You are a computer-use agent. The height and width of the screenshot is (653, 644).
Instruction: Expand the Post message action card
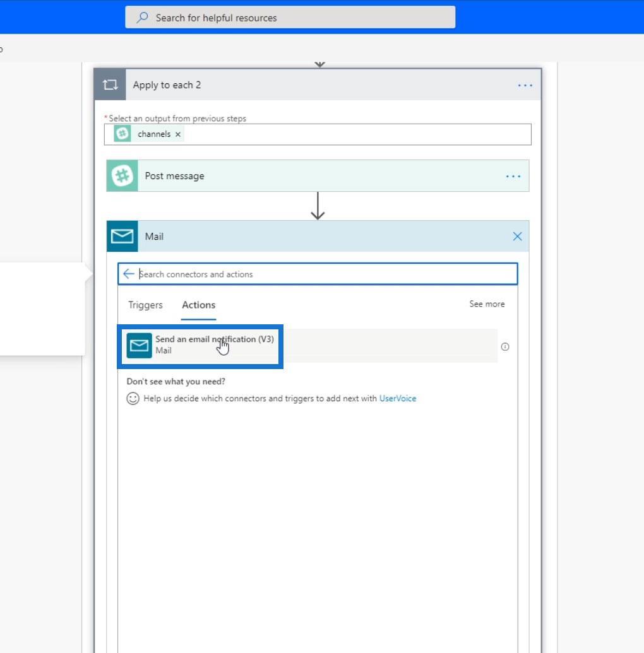tap(318, 176)
